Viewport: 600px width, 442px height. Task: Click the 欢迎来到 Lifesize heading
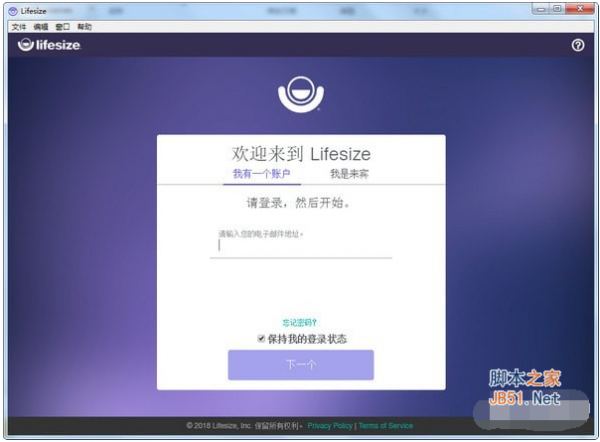coord(301,154)
